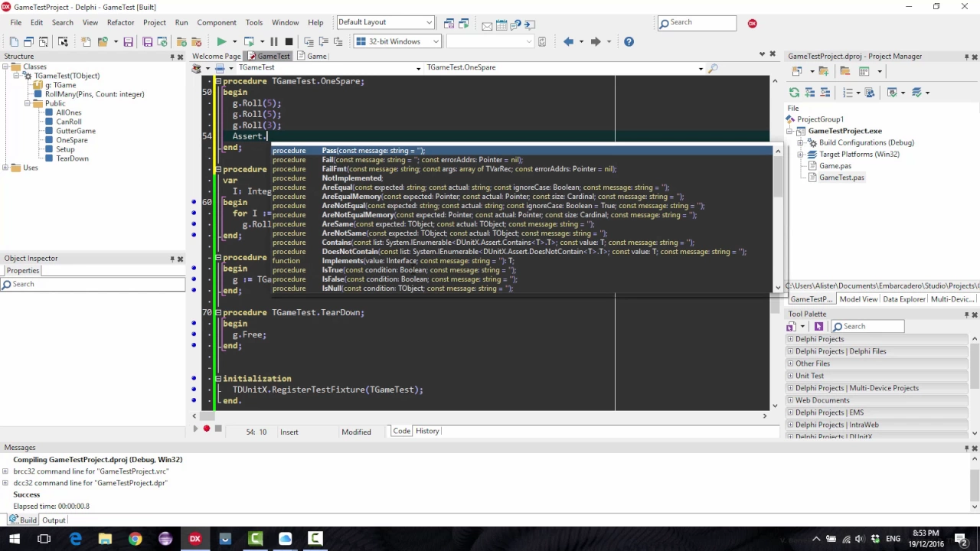The width and height of the screenshot is (980, 551).
Task: Click the Forward navigation arrow
Action: coord(595,41)
